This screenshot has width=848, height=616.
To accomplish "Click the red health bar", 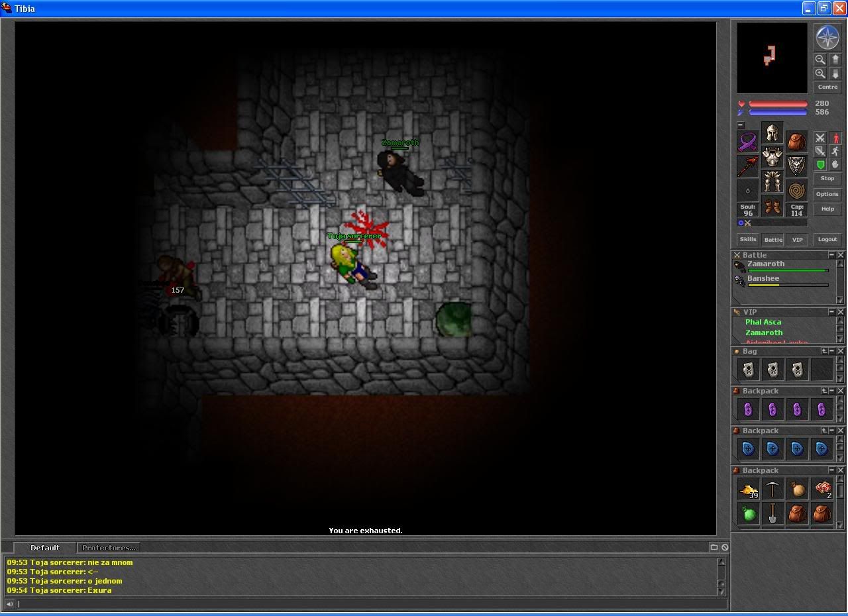I will tap(778, 104).
